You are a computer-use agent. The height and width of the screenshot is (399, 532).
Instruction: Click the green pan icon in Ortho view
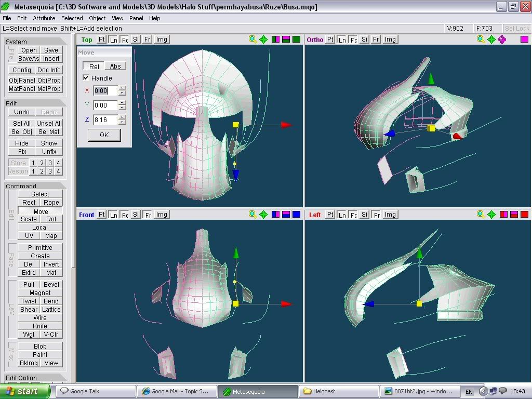point(491,39)
